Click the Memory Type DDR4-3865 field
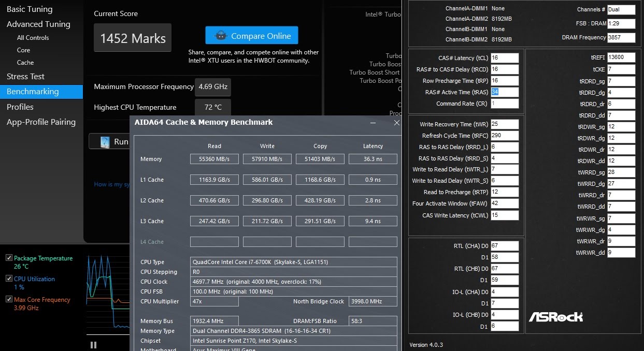Image resolution: width=644 pixels, height=351 pixels. tap(294, 331)
